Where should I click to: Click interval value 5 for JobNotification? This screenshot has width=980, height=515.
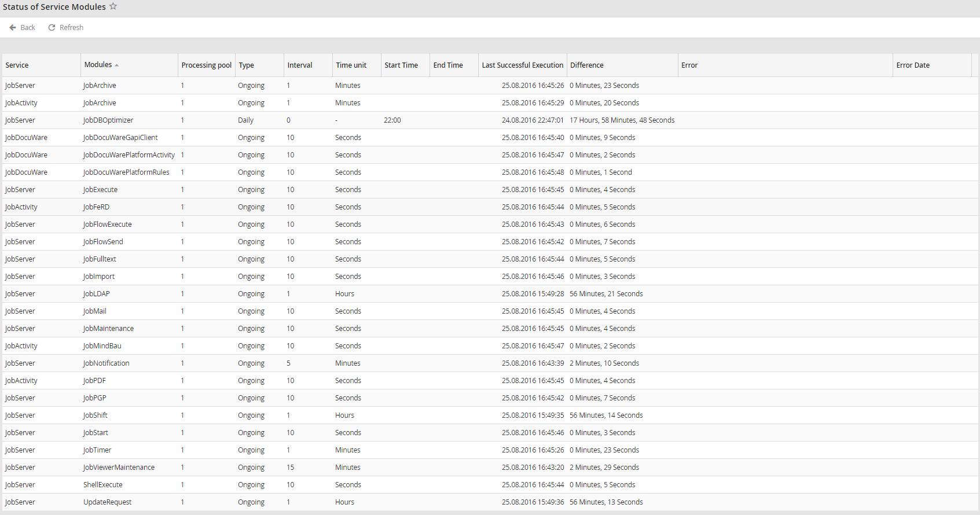288,363
